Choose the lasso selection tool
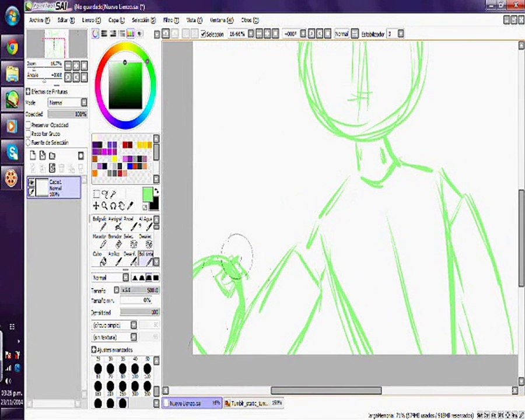 pyautogui.click(x=105, y=194)
